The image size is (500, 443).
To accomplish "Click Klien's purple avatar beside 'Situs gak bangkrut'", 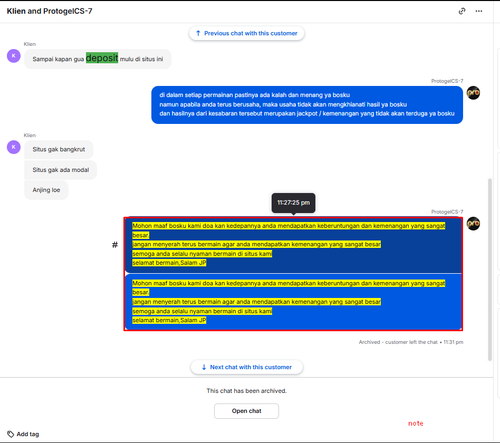I will tap(14, 147).
